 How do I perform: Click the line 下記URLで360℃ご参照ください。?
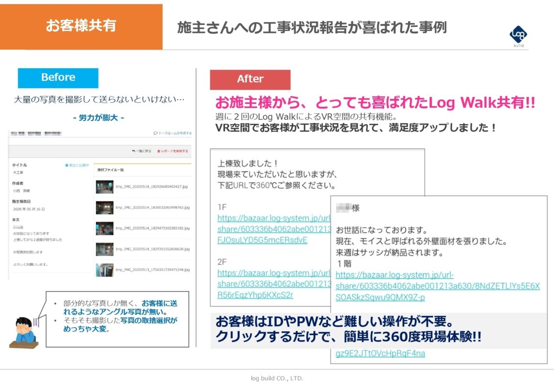277,185
